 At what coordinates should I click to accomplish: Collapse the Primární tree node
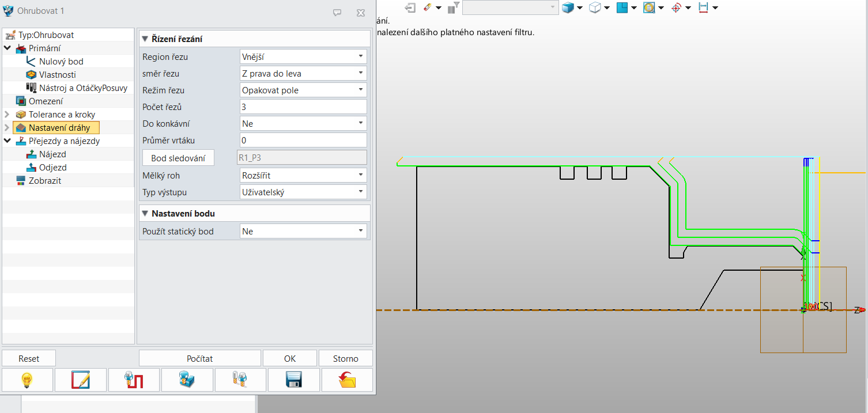pos(7,48)
